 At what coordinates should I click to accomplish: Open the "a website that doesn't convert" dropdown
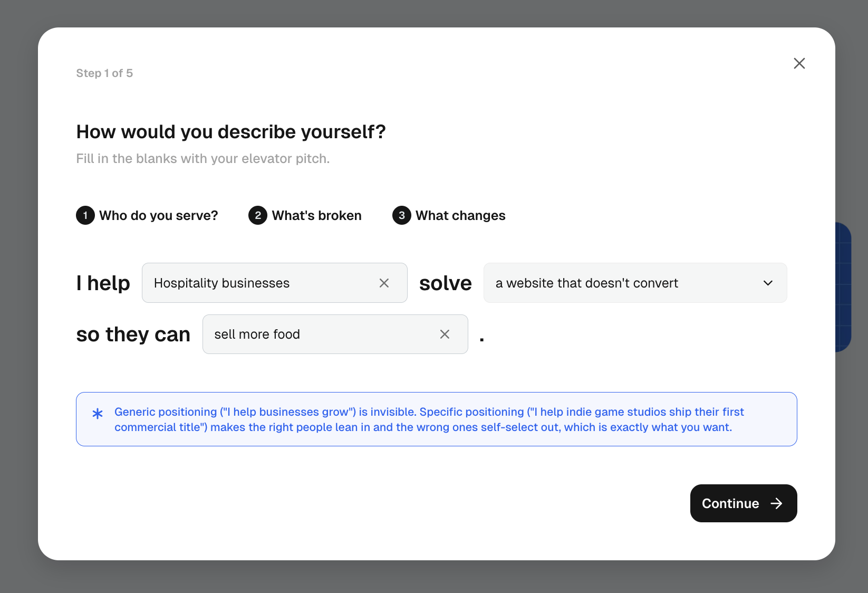tap(635, 283)
